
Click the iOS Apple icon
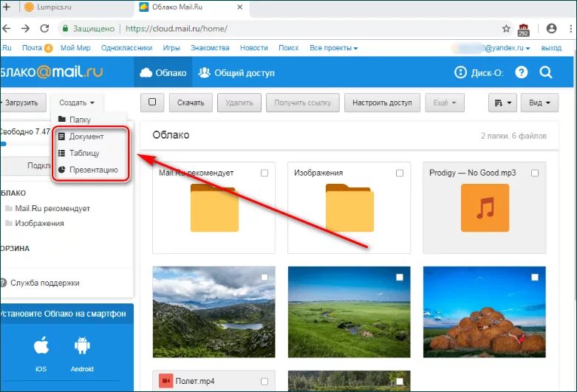[x=41, y=345]
